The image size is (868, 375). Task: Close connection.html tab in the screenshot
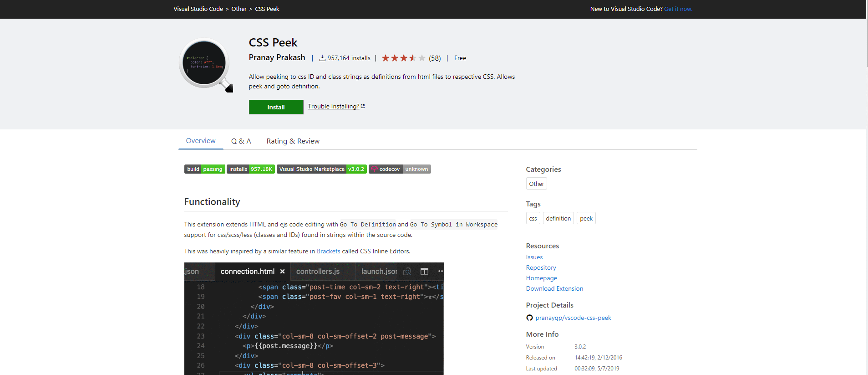coord(282,271)
